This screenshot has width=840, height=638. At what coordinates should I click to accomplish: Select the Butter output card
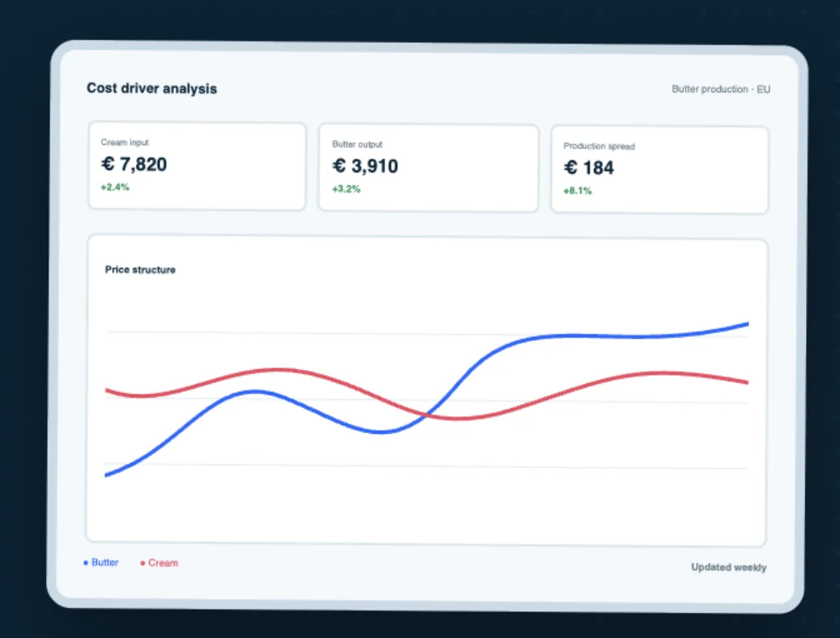429,168
